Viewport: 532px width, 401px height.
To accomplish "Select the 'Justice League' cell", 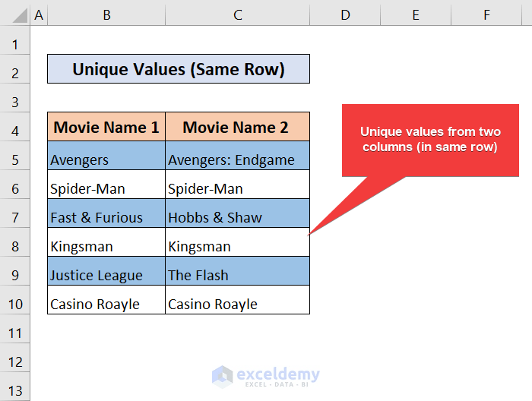I will pos(106,270).
